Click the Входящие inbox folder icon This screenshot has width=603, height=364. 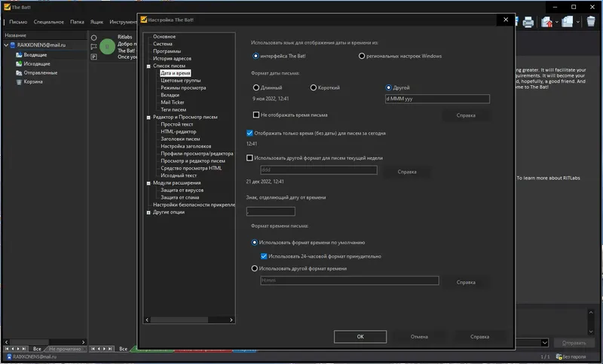(x=19, y=54)
